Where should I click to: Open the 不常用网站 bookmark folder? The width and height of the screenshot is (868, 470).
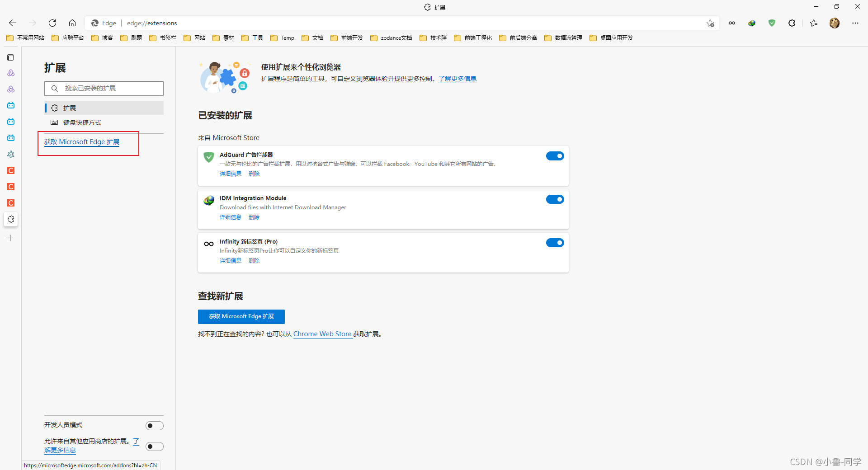(25, 38)
